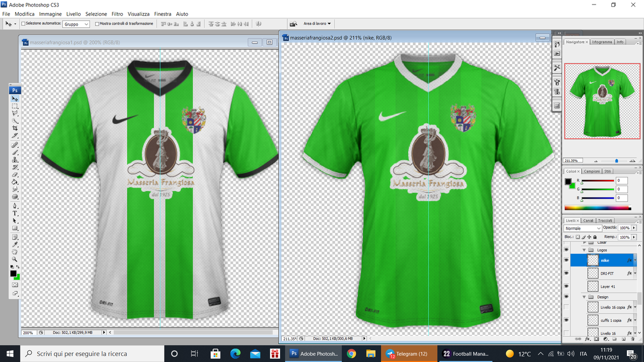Open Football Manager taskbar button
This screenshot has height=362, width=644.
coord(465,353)
